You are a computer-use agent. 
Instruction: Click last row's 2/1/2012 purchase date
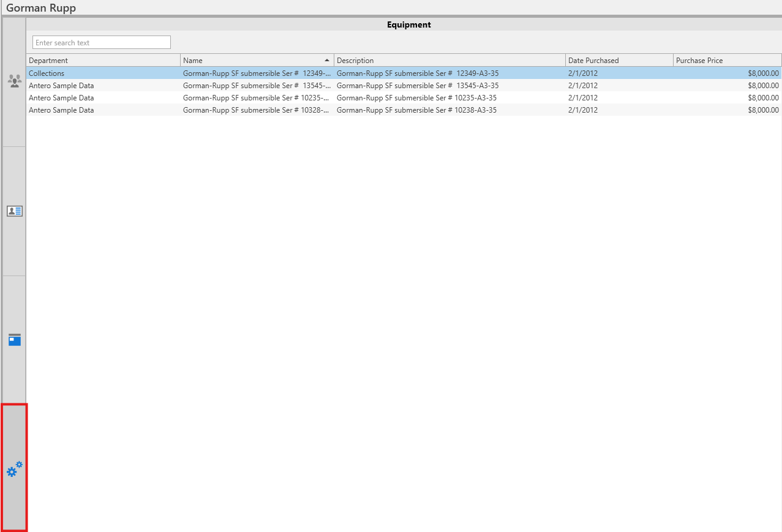point(582,110)
